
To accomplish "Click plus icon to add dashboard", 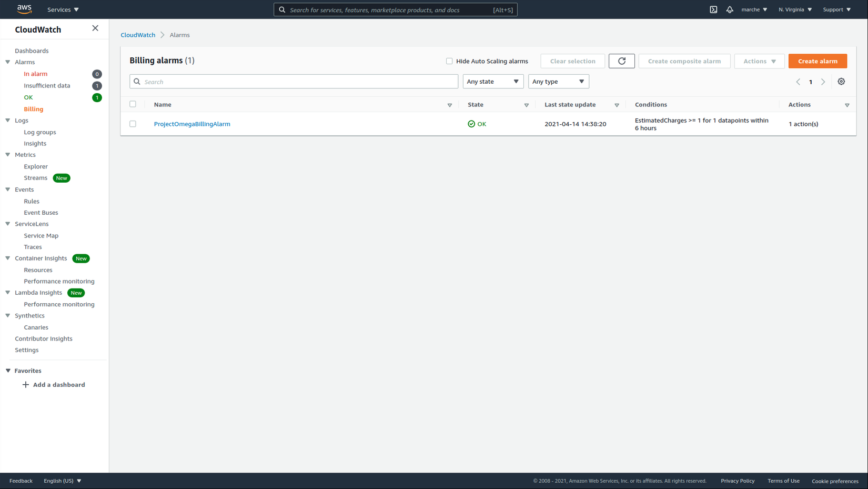I will (25, 385).
